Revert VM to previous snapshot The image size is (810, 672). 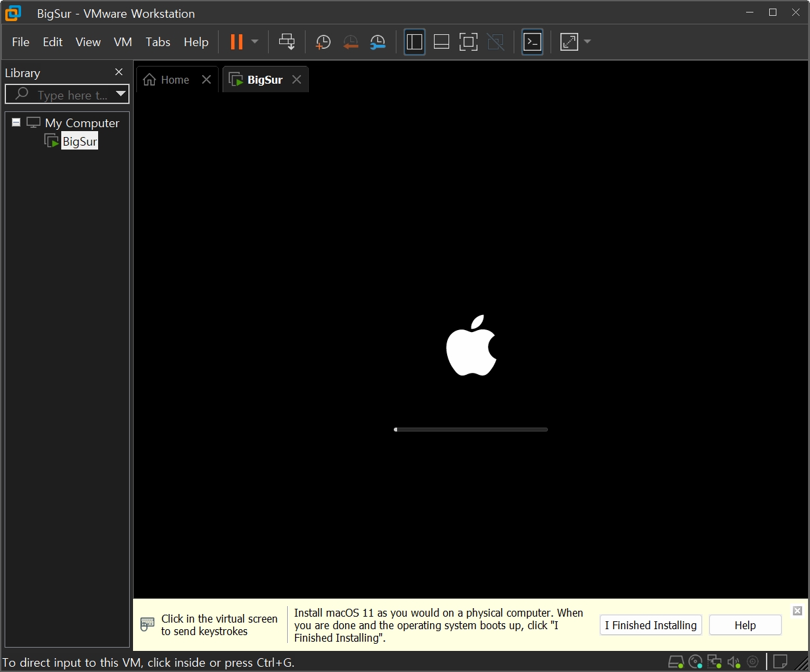pyautogui.click(x=350, y=42)
